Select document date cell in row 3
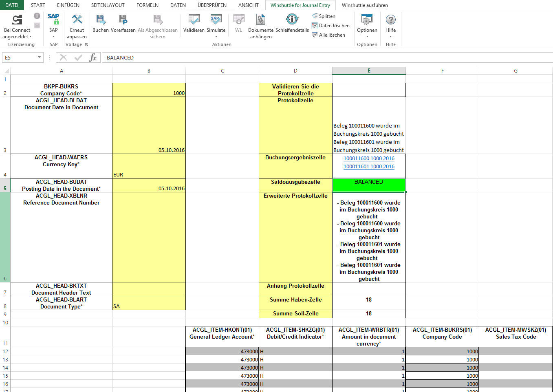553x392 pixels. [x=149, y=126]
